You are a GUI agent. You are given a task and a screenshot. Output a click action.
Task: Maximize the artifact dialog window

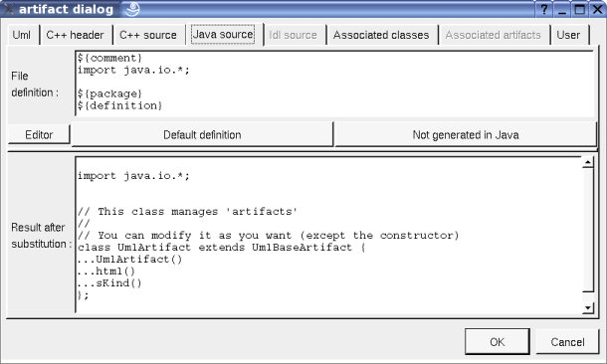(580, 9)
